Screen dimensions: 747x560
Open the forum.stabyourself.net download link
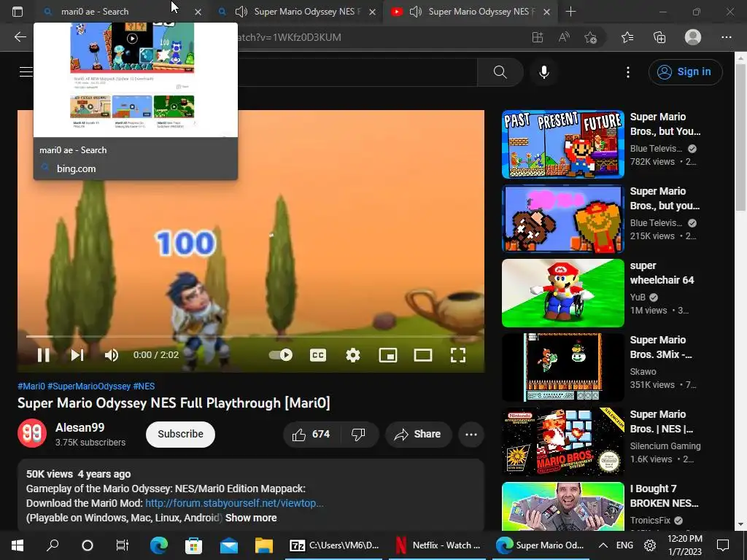pos(234,503)
